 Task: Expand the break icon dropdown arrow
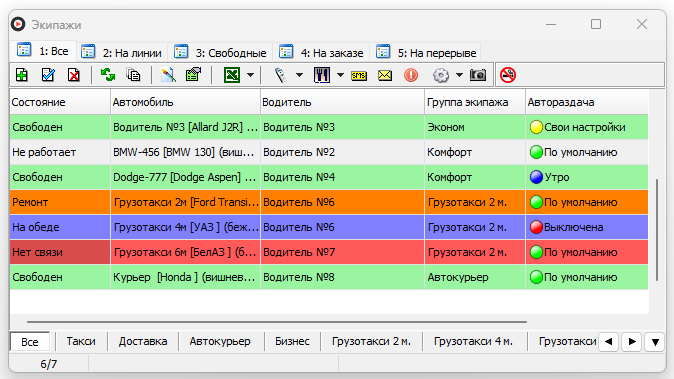pyautogui.click(x=340, y=75)
